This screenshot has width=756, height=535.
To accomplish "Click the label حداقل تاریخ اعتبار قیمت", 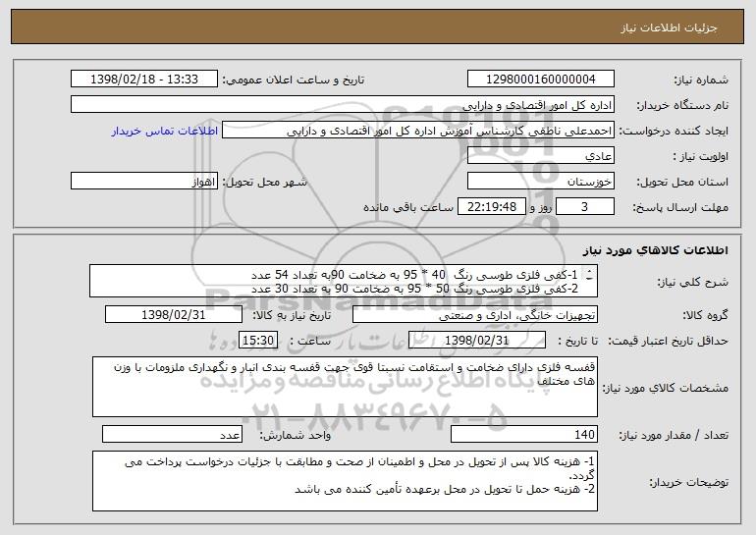I will pyautogui.click(x=669, y=342).
